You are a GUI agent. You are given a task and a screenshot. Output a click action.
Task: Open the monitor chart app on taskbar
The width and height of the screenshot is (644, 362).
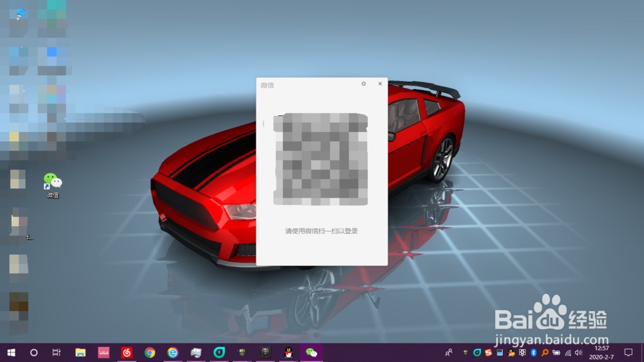coord(196,352)
